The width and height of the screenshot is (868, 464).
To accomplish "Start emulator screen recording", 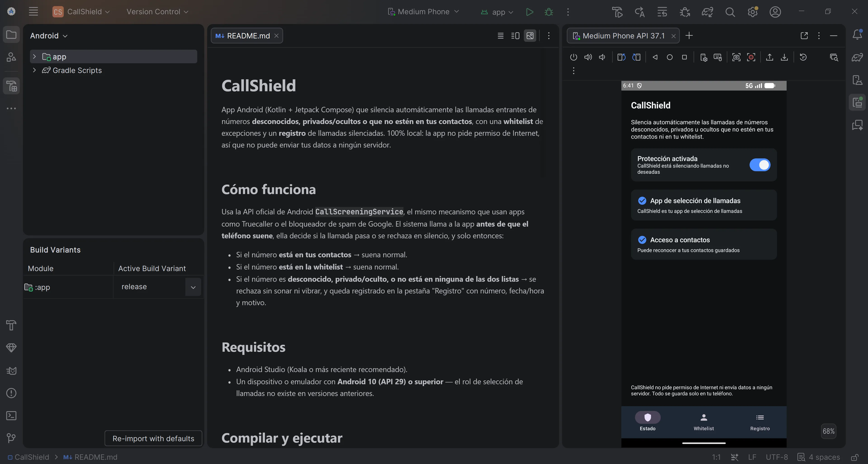I will tap(751, 57).
